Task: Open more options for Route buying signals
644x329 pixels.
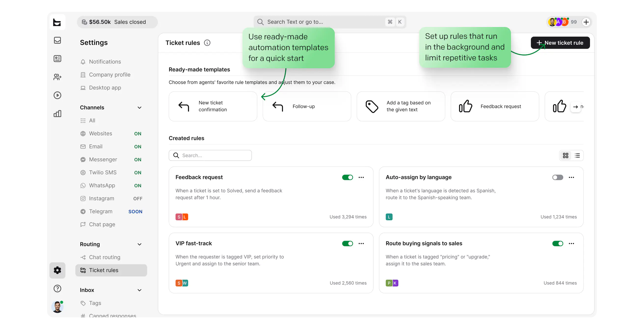Action: tap(571, 243)
